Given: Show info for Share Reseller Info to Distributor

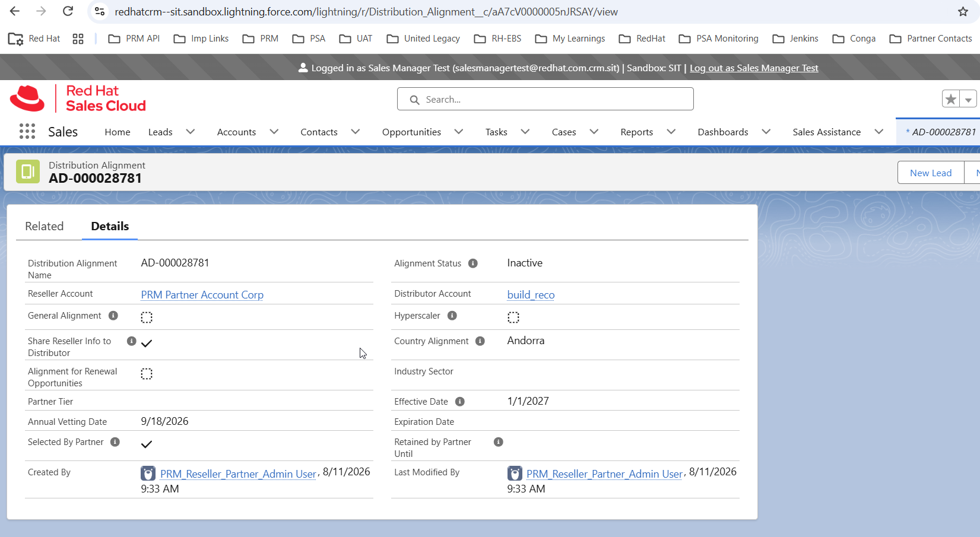Looking at the screenshot, I should tap(132, 341).
